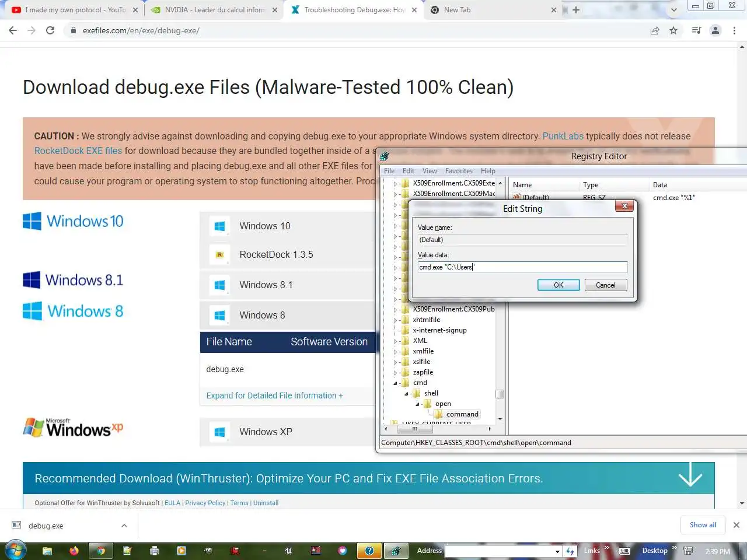Open the taskbar Address dropdown arrow

click(558, 551)
